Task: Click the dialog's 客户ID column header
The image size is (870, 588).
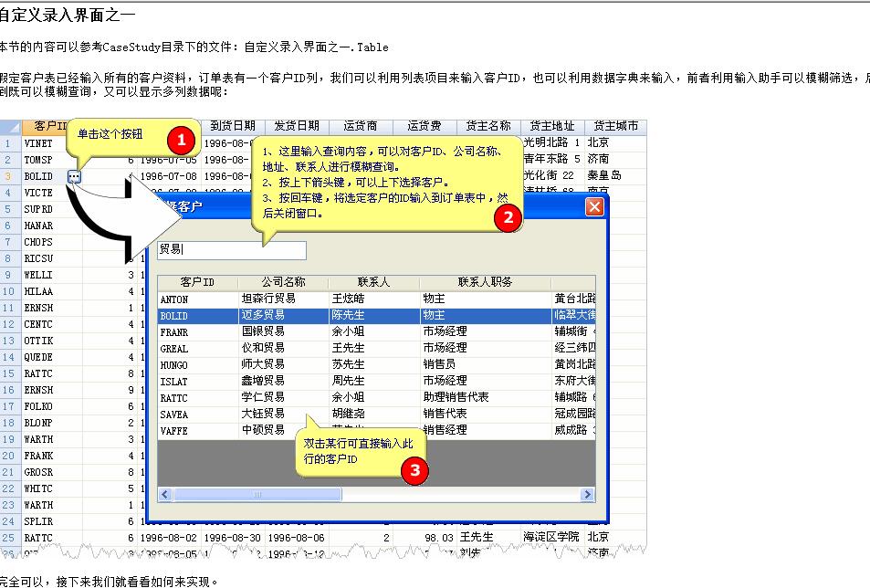Action: [x=197, y=282]
